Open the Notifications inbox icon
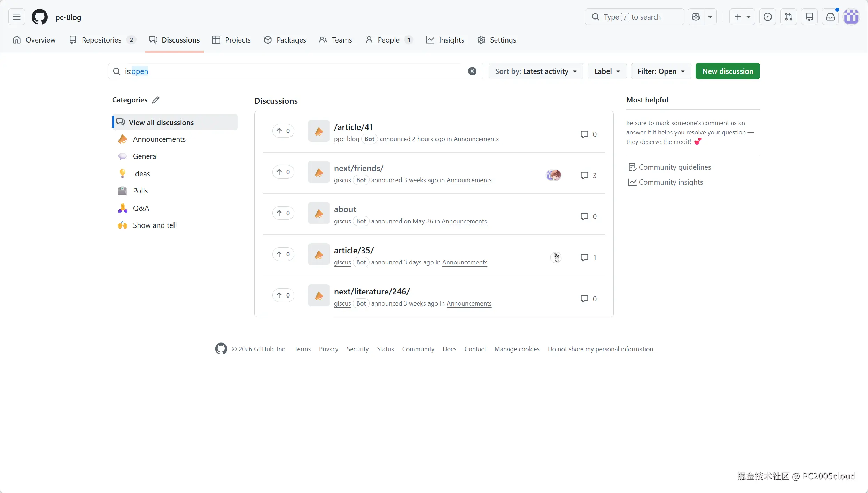 coord(830,17)
